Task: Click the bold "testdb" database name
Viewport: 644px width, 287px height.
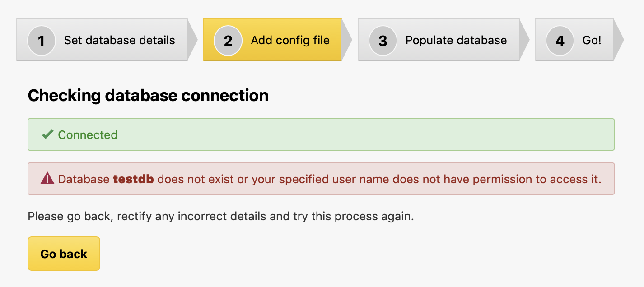Action: tap(133, 179)
